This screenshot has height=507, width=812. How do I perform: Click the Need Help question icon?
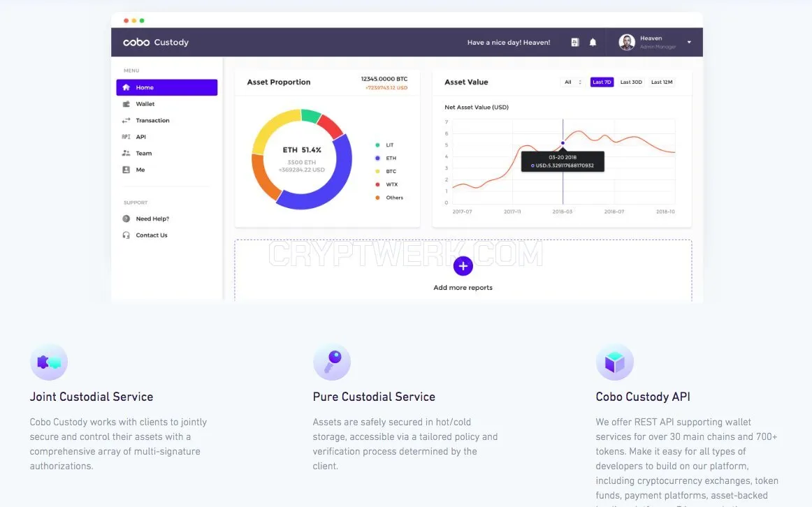(x=126, y=219)
